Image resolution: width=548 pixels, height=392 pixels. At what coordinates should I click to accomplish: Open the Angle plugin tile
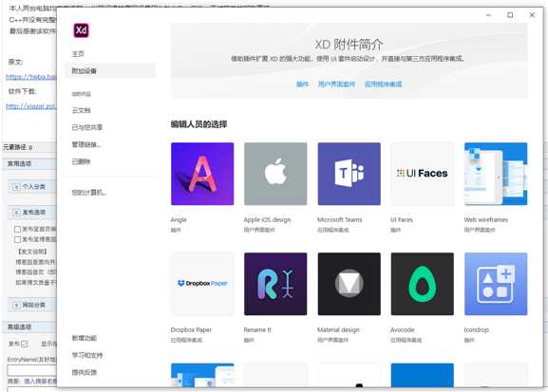(202, 174)
